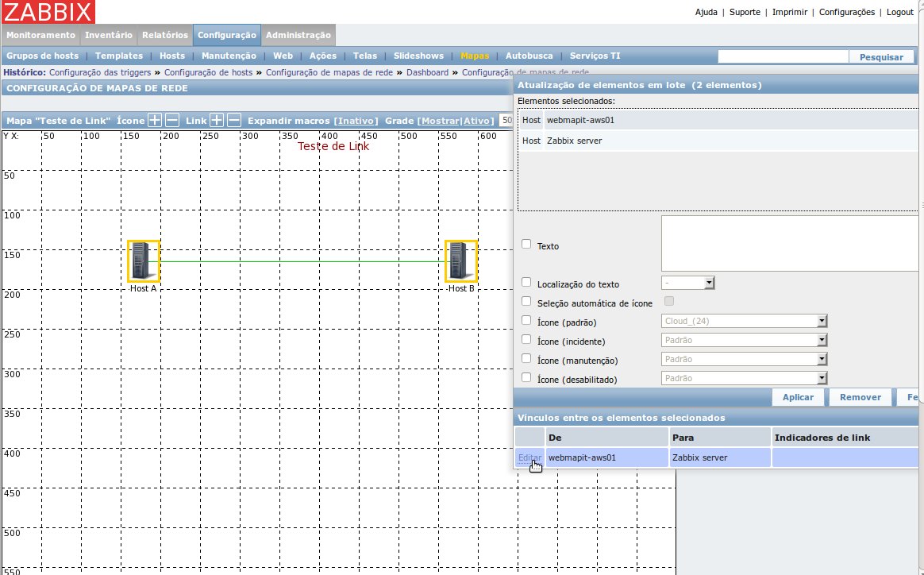
Task: Click inside the search input field
Action: click(x=783, y=56)
